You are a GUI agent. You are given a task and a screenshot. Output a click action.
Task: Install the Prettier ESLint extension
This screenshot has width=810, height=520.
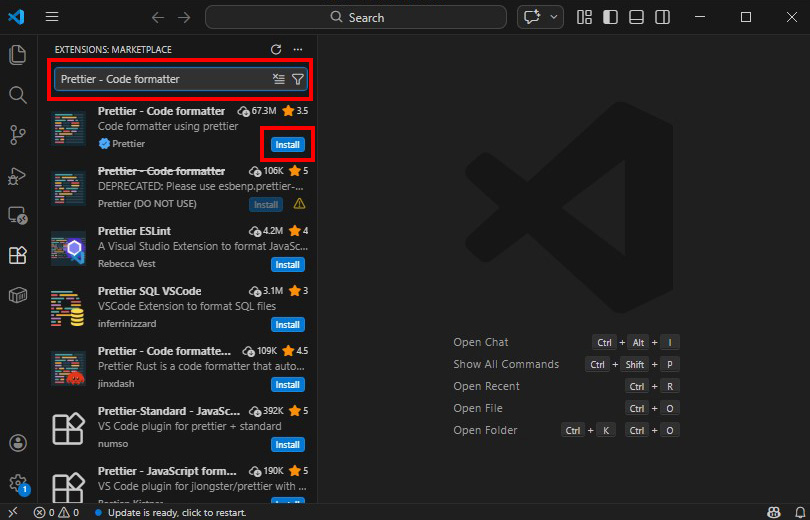pos(287,265)
